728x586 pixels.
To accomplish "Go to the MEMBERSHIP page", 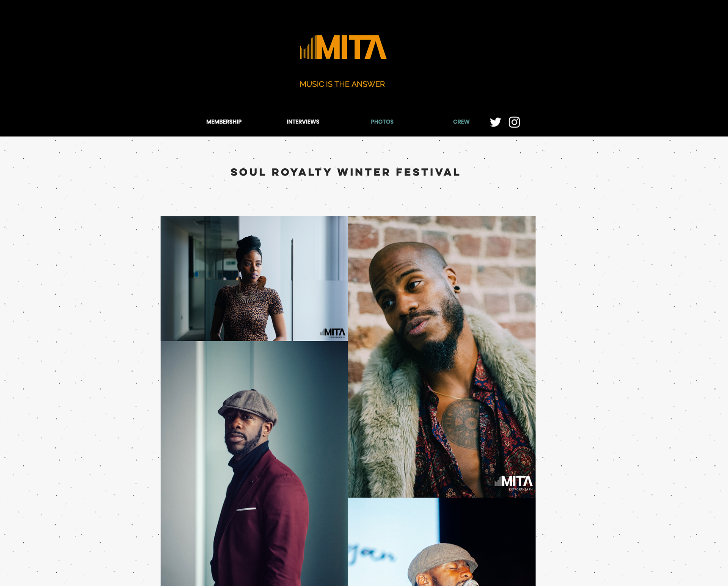I will coord(224,122).
